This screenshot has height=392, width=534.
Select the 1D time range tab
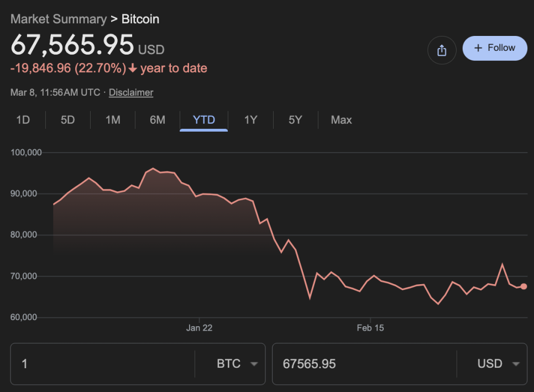click(23, 120)
